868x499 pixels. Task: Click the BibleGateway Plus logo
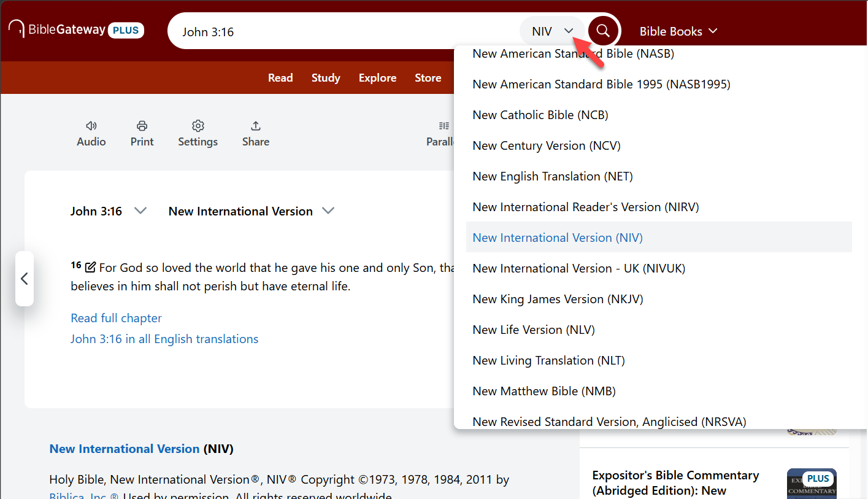77,29
